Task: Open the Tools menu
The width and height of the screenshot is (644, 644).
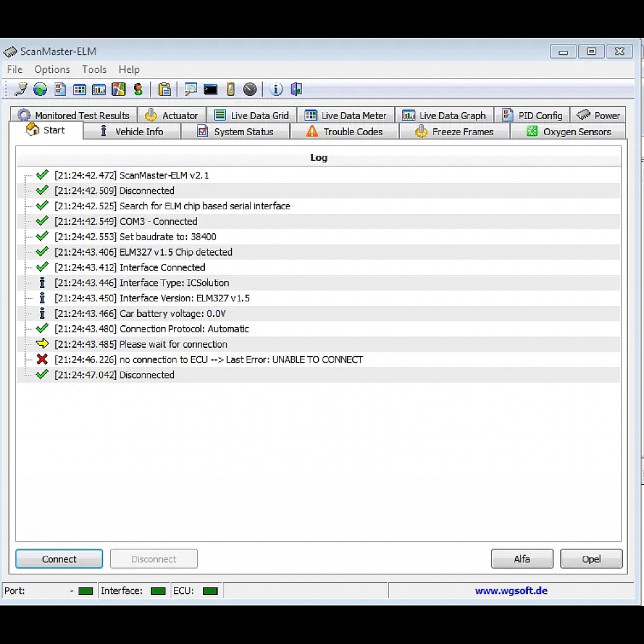Action: (x=94, y=70)
